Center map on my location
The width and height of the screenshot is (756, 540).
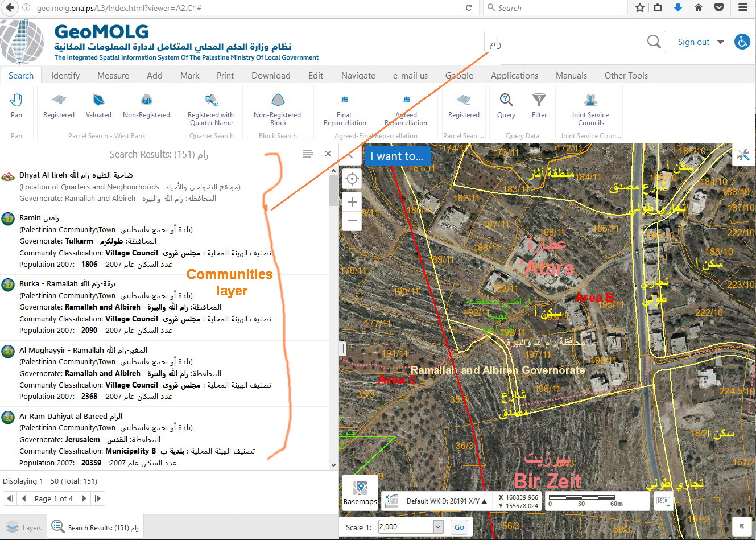click(x=352, y=179)
